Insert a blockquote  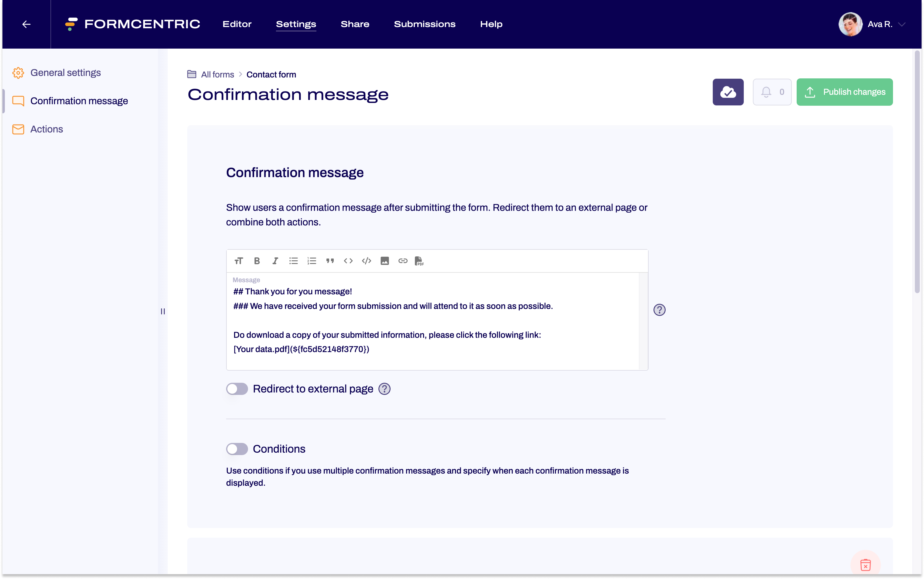coord(330,261)
